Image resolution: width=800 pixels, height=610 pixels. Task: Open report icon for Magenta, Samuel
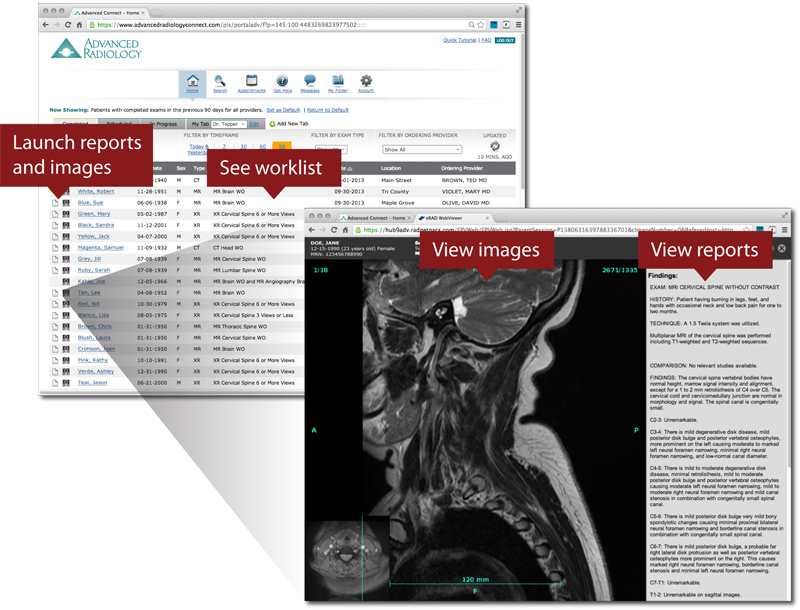(x=55, y=248)
